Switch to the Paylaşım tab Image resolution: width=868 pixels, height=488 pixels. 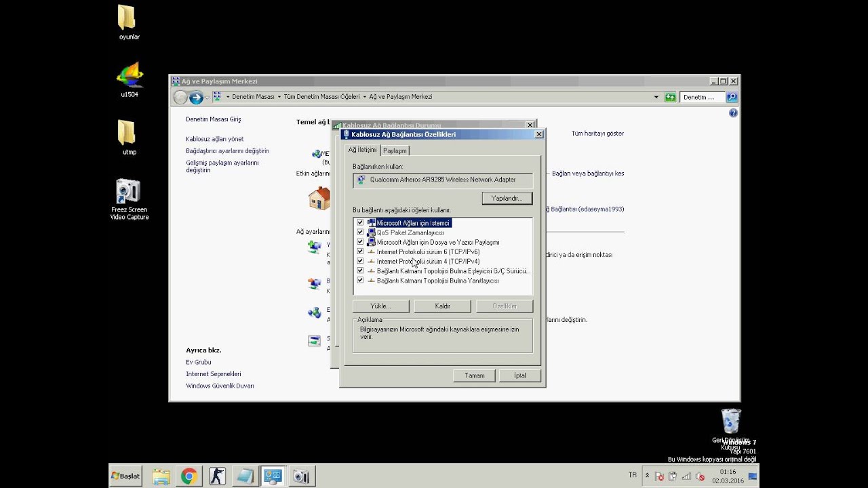click(x=395, y=150)
